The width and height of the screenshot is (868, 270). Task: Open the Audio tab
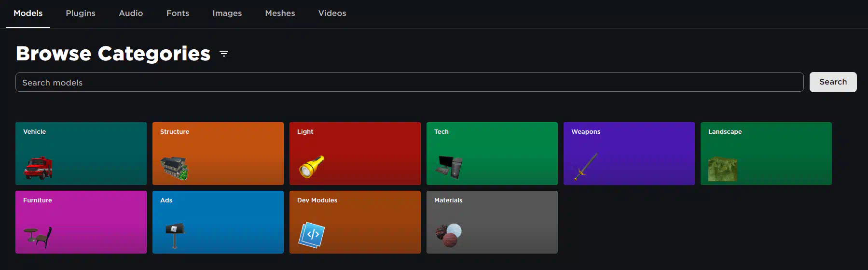[131, 14]
